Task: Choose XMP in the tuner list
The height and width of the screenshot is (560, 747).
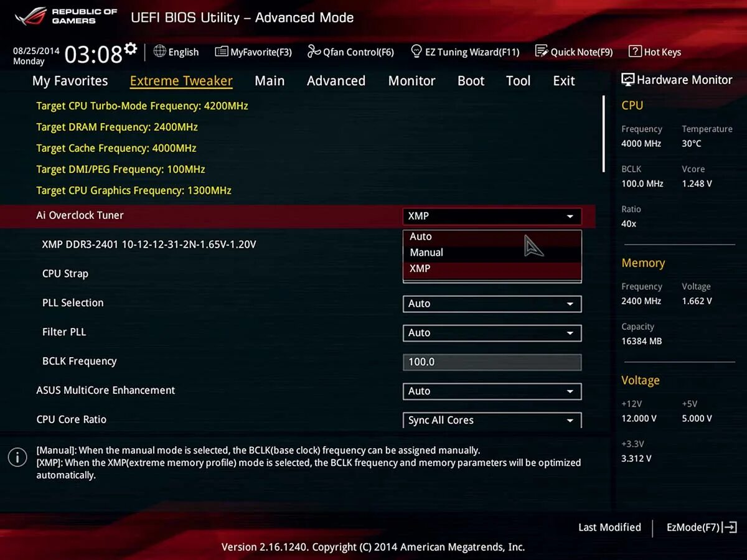Action: point(492,269)
